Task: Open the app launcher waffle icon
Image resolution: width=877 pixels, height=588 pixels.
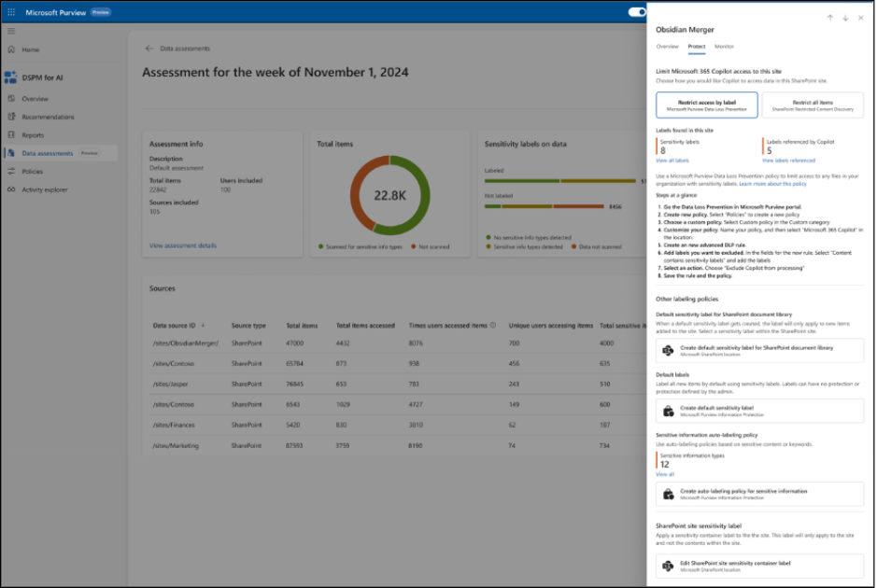Action: [x=12, y=12]
